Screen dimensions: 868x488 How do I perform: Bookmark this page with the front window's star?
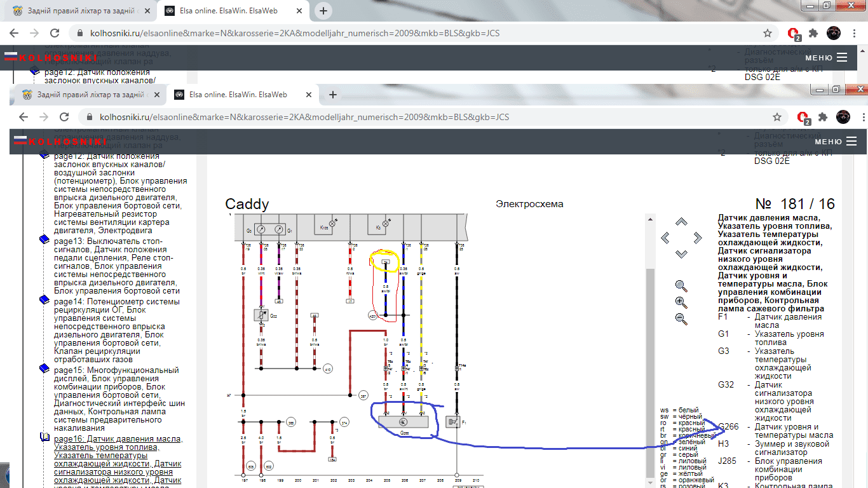[x=777, y=117]
